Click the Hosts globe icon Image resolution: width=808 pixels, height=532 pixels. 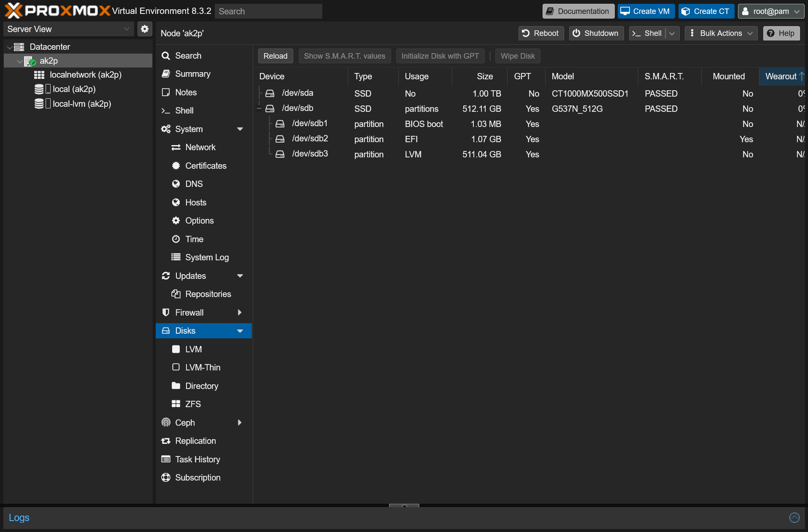pos(176,203)
